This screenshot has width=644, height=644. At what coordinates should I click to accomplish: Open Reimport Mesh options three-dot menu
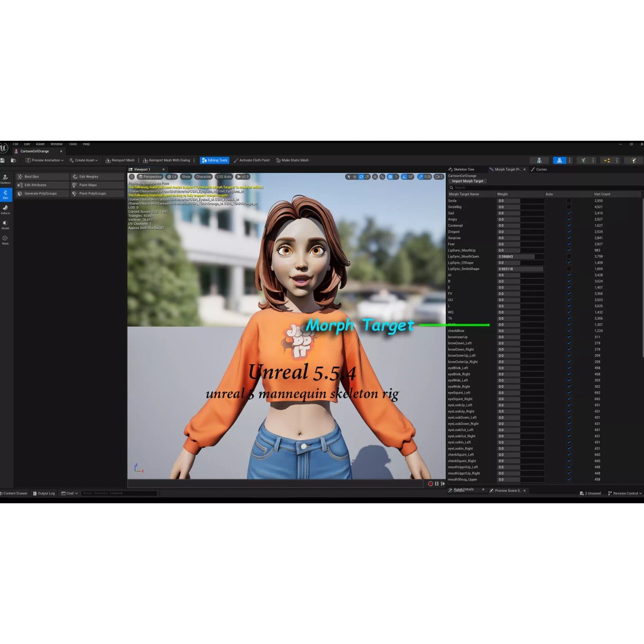coord(138,160)
